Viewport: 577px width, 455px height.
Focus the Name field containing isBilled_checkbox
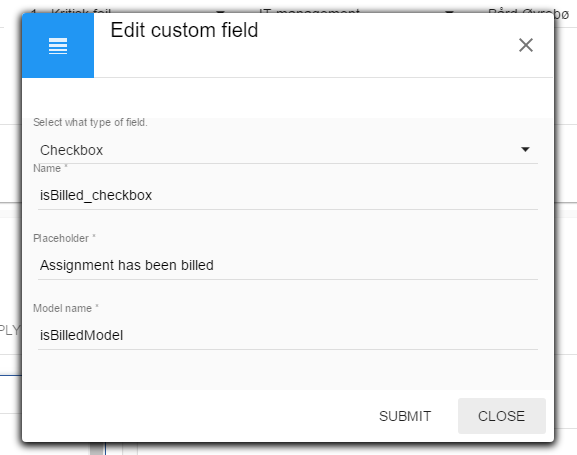288,195
